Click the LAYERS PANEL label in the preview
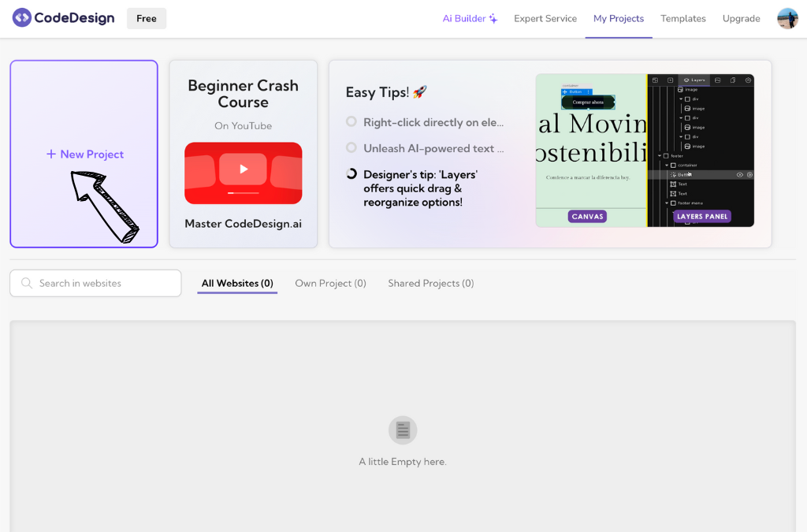Viewport: 807px width, 532px height. click(702, 217)
